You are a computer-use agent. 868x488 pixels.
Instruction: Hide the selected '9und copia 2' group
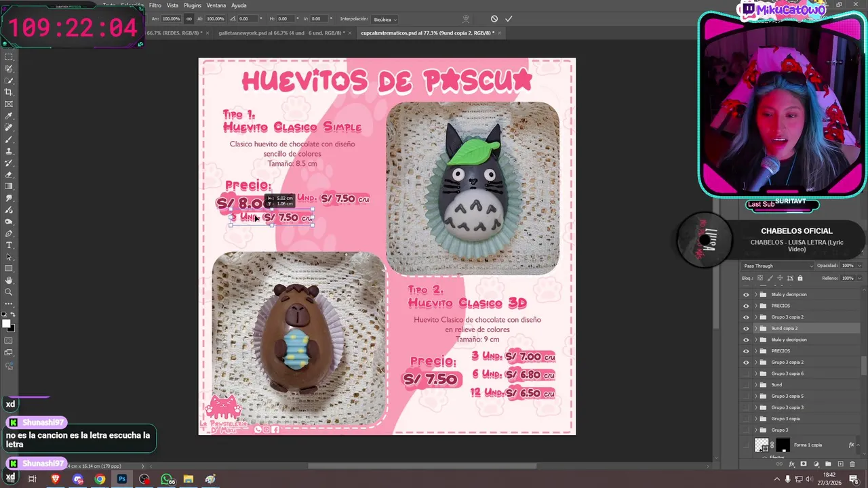(x=747, y=328)
